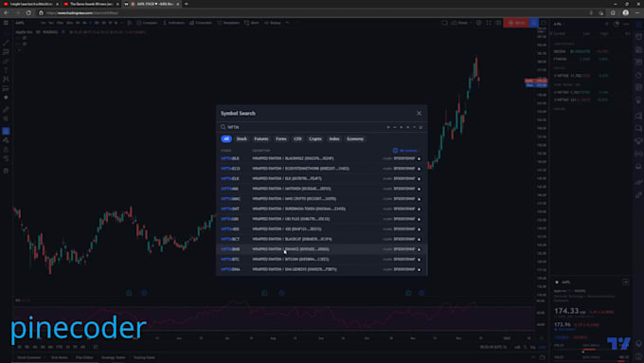
Task: Open the chart settings gear icon
Action: point(479,23)
